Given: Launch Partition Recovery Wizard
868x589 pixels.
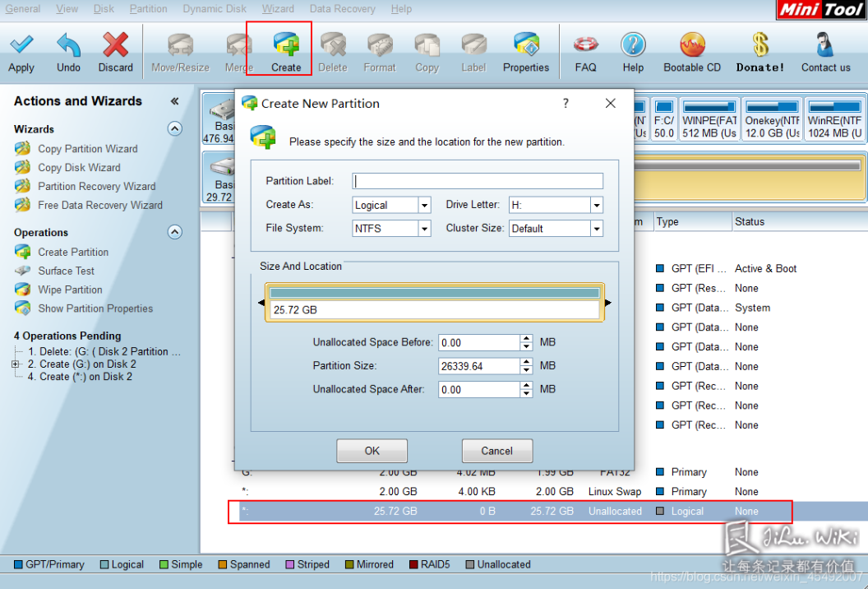Looking at the screenshot, I should [96, 186].
